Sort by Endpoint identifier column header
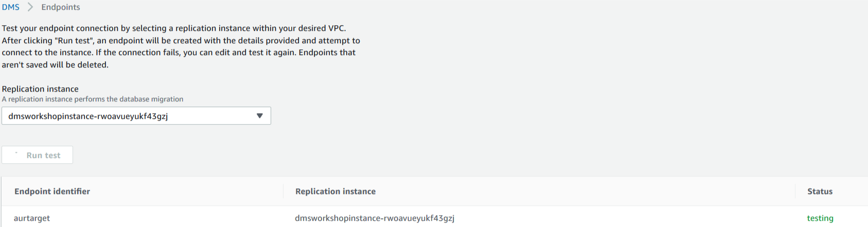 pyautogui.click(x=52, y=191)
